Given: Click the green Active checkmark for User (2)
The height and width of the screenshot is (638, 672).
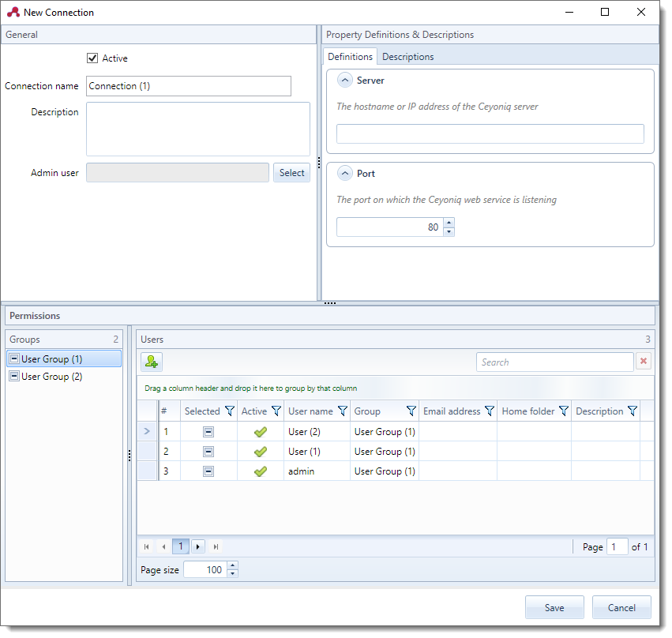Looking at the screenshot, I should tap(260, 432).
